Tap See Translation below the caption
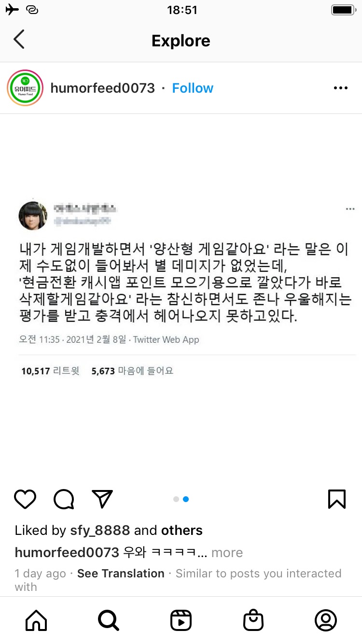 121,574
